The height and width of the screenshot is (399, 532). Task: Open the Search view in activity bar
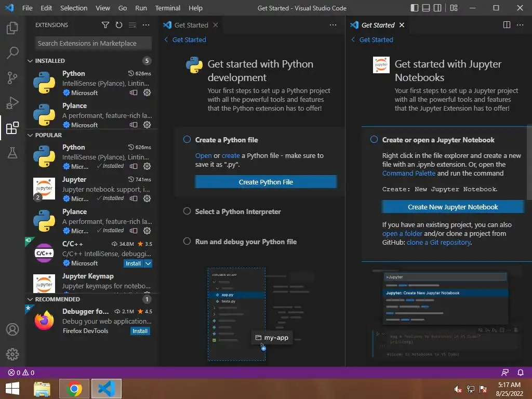(12, 53)
